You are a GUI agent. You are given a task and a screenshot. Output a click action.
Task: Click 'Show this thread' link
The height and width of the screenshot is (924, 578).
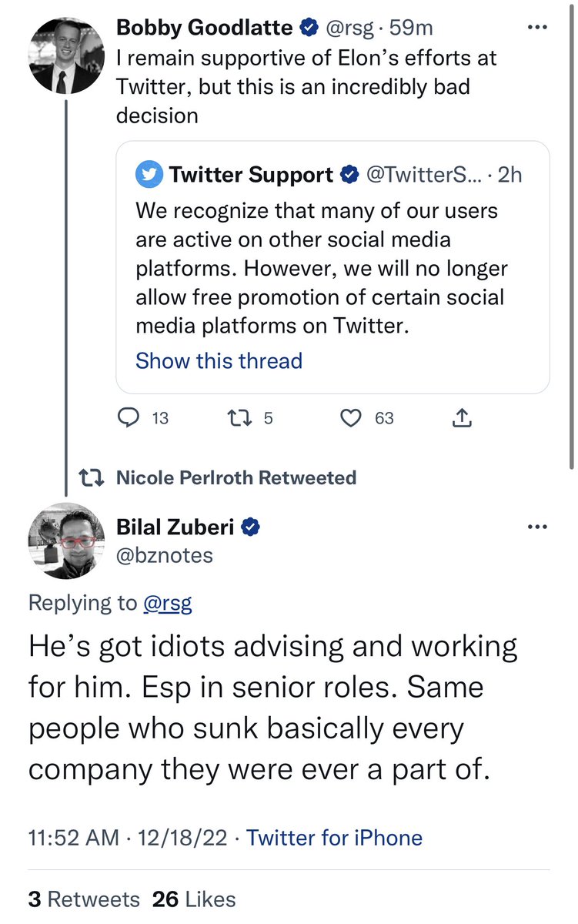pos(219,360)
